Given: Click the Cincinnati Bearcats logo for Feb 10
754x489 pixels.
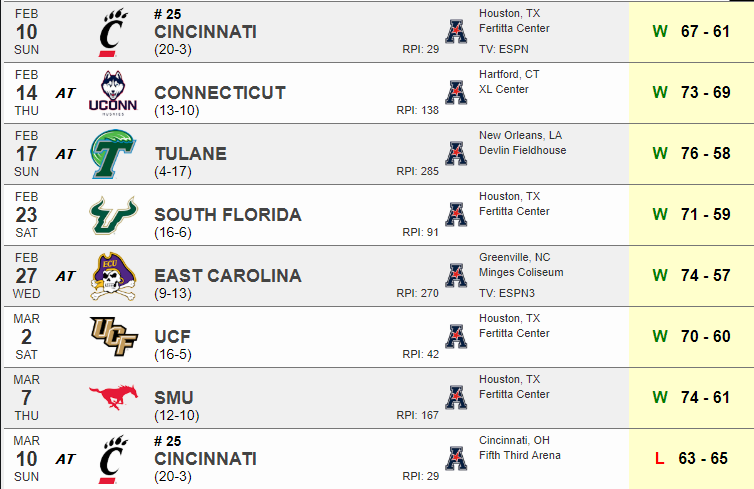Looking at the screenshot, I should pyautogui.click(x=113, y=32).
